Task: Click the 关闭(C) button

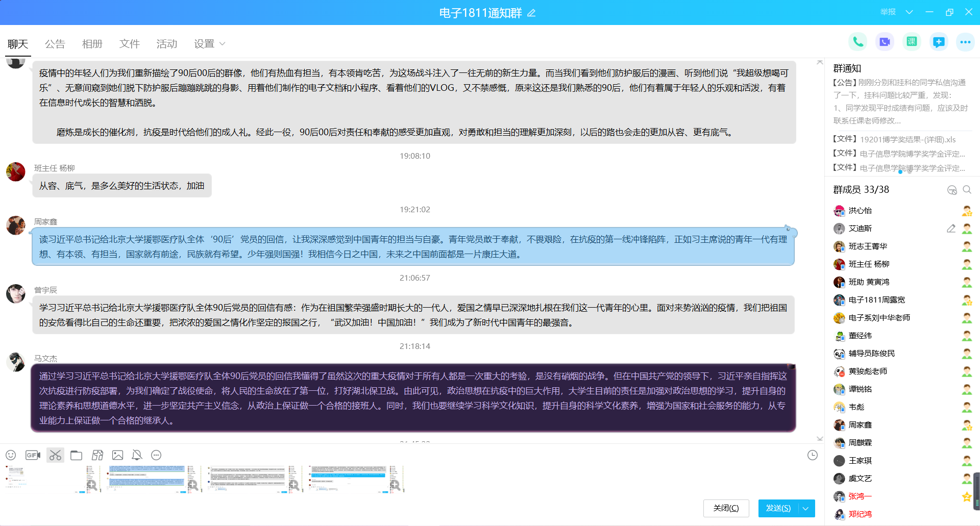Action: (x=726, y=508)
